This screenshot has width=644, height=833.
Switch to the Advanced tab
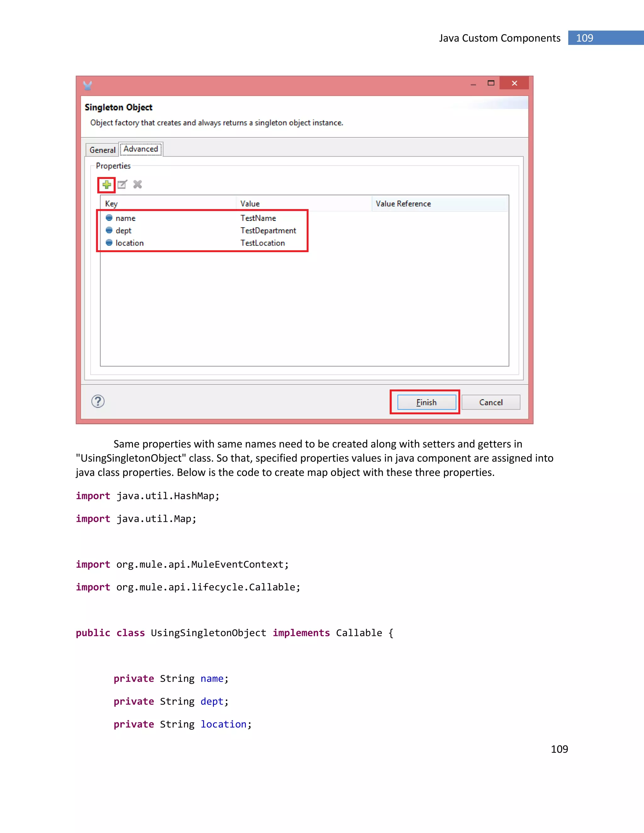(141, 149)
